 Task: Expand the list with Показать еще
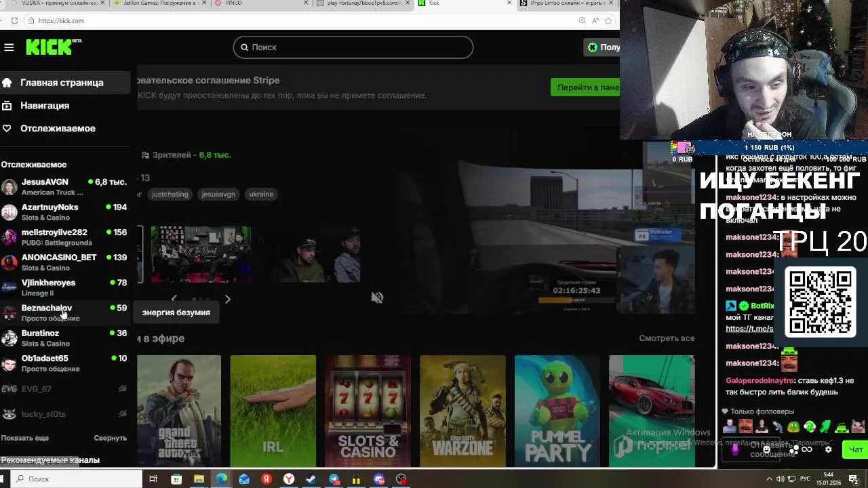tap(25, 438)
